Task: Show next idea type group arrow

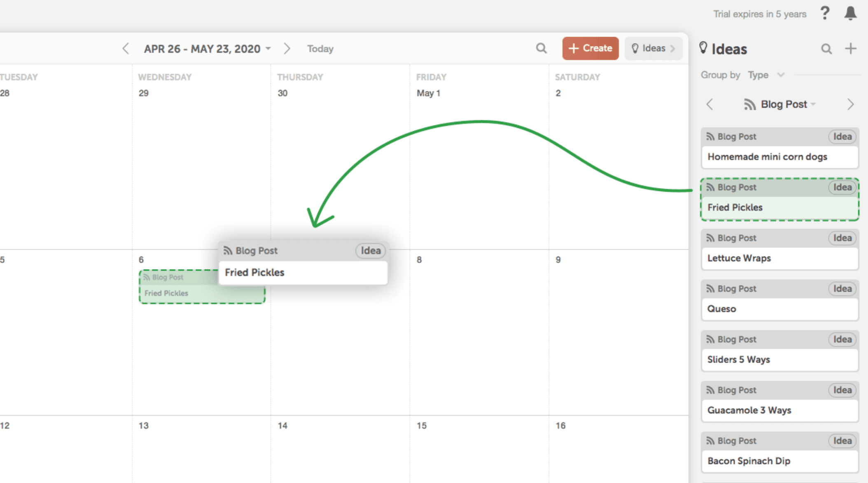Action: [850, 104]
